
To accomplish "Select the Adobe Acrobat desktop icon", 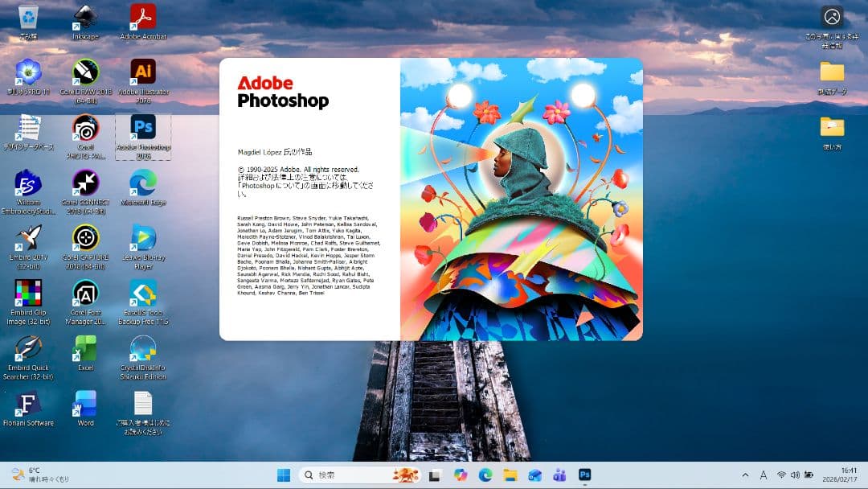I will point(143,17).
